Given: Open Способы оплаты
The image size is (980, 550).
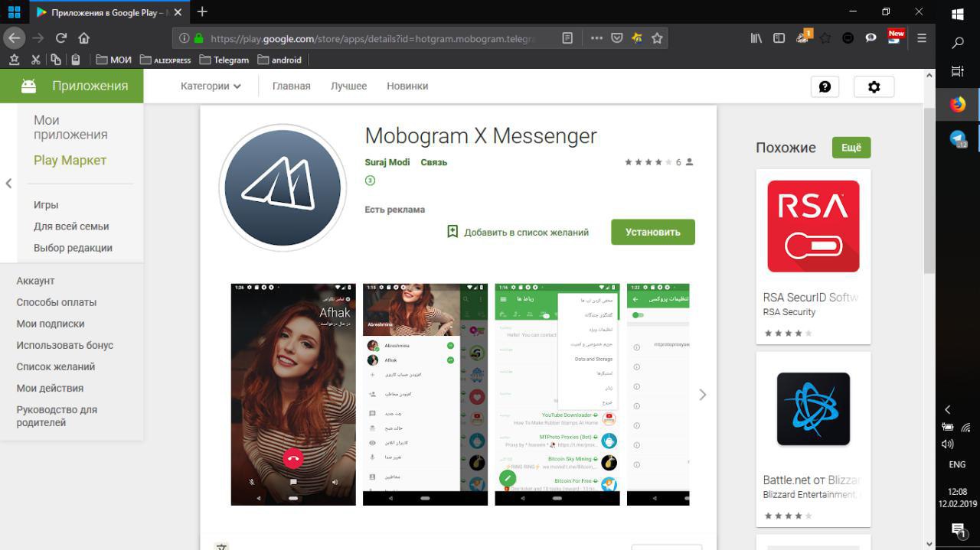Looking at the screenshot, I should coord(57,302).
